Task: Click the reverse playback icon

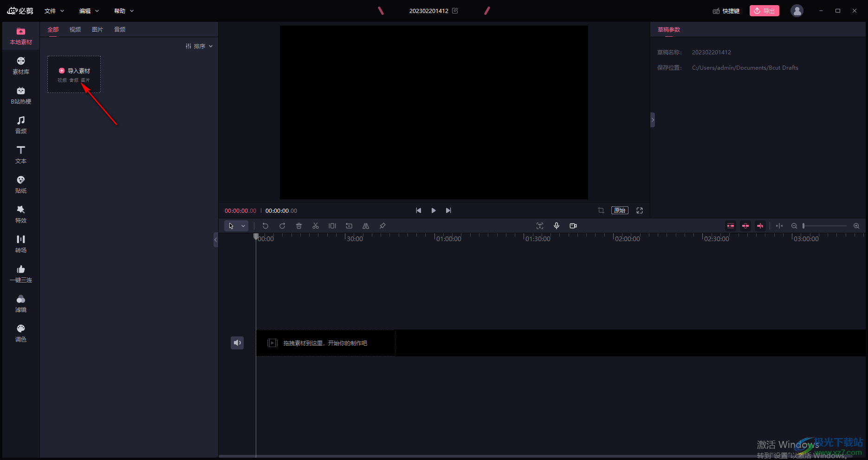Action: pos(349,226)
